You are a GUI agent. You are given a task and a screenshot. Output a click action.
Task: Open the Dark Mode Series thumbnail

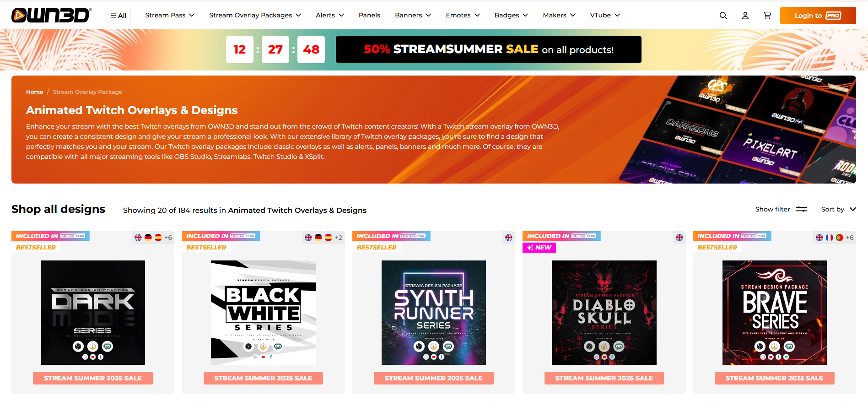tap(93, 313)
